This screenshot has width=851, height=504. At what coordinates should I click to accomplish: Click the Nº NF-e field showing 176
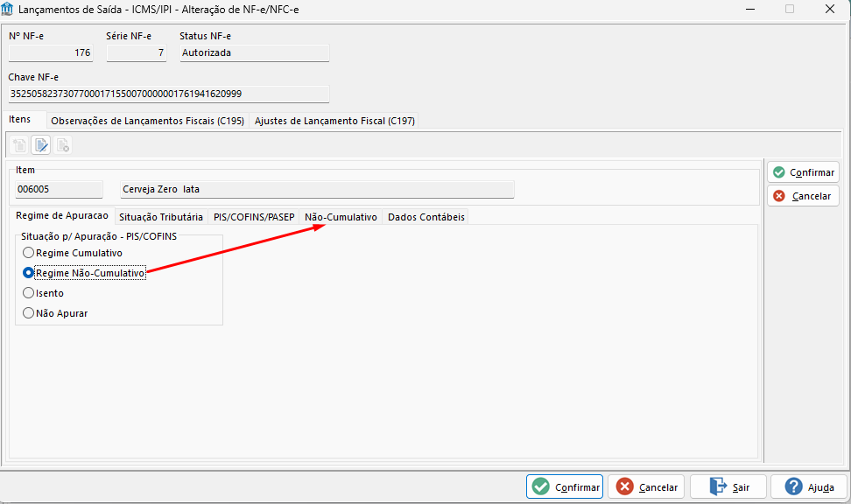(x=51, y=53)
